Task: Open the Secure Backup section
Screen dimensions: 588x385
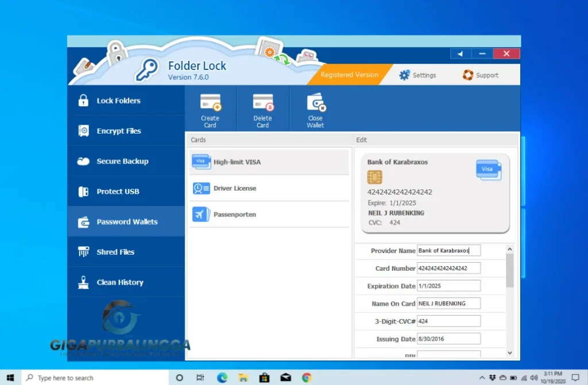Action: point(115,161)
